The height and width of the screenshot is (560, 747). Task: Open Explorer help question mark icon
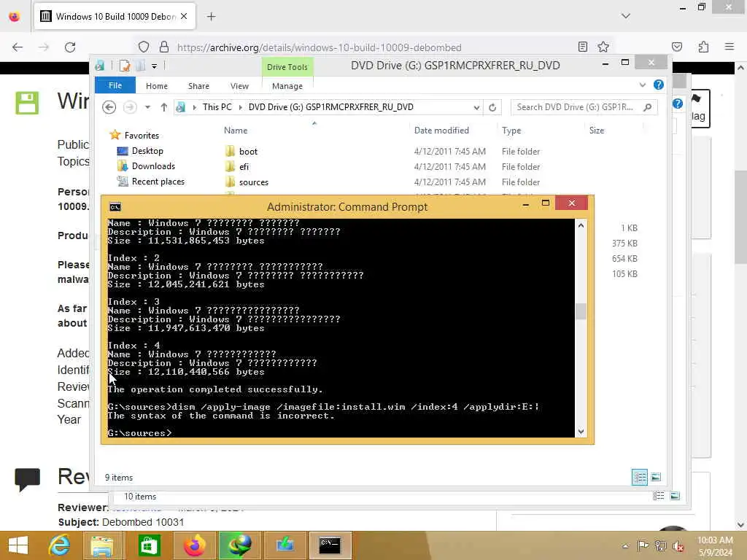[659, 85]
